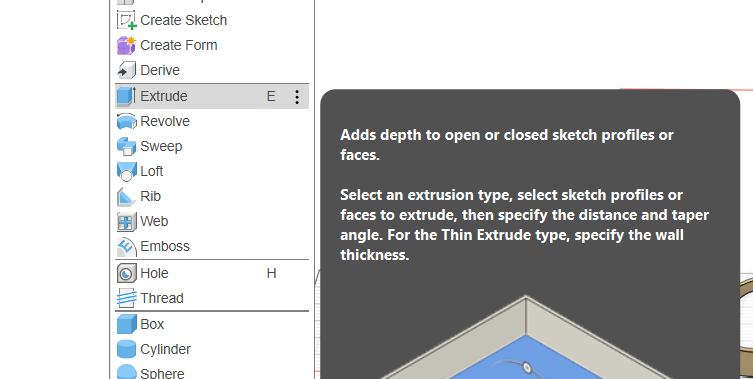753x379 pixels.
Task: Click the Extrude tooltip preview illustration
Action: (525, 336)
